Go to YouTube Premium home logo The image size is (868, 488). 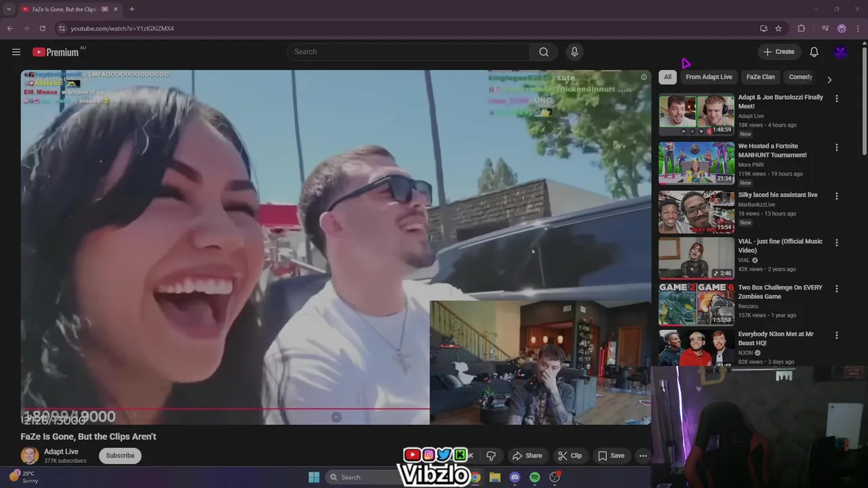56,52
